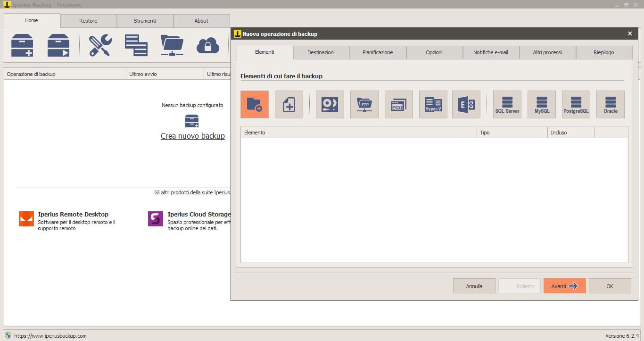This screenshot has height=341, width=644.
Task: Select the Hyper-V backup source icon
Action: [433, 104]
